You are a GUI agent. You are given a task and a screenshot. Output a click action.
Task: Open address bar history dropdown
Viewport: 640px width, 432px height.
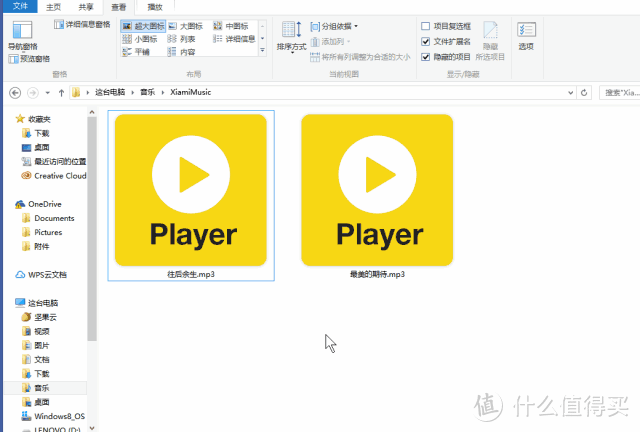[x=571, y=93]
